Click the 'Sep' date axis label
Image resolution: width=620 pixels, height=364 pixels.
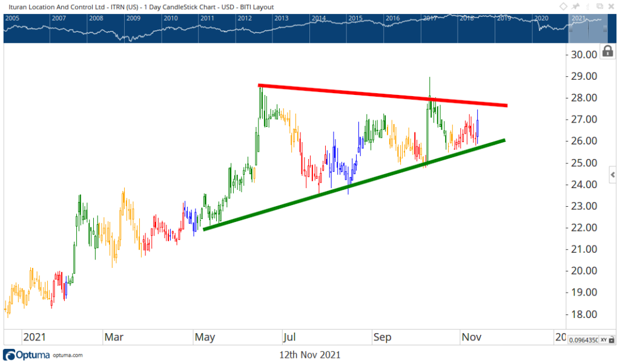383,337
